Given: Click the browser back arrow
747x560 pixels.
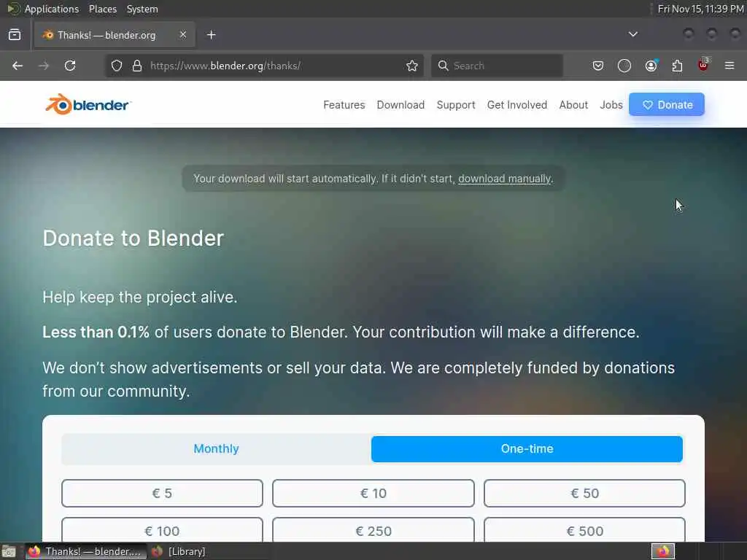Looking at the screenshot, I should 18,66.
